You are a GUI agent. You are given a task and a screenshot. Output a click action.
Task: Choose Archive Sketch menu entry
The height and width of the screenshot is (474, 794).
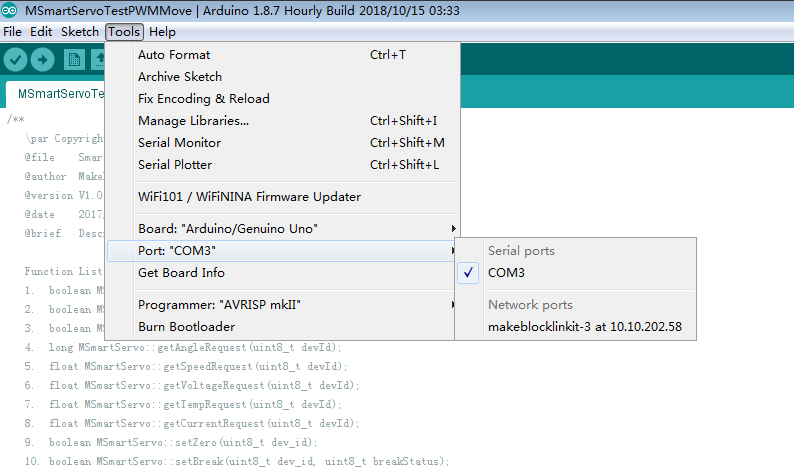282,76
